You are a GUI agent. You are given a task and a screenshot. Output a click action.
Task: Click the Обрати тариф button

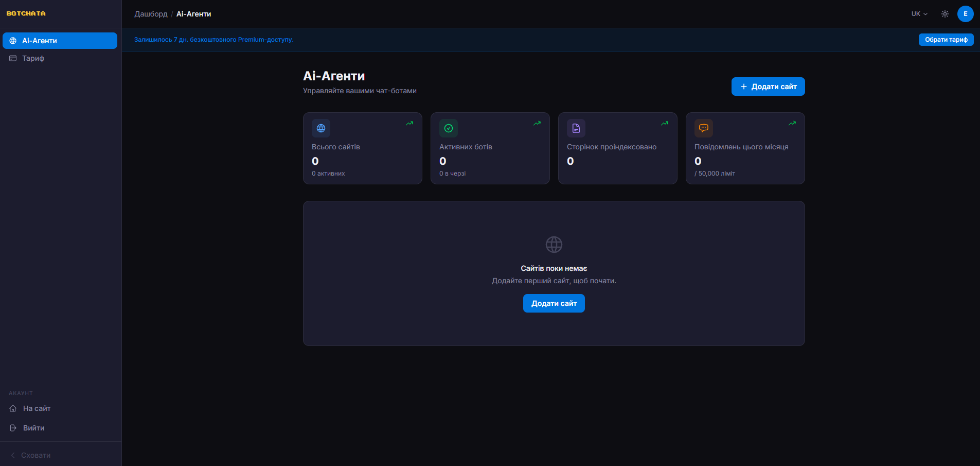[x=946, y=40]
